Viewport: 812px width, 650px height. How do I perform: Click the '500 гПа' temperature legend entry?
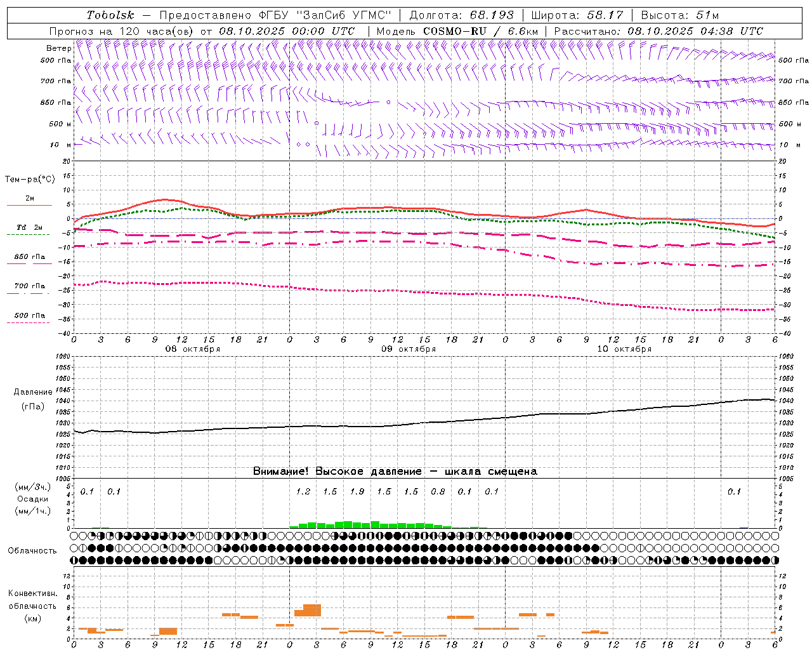[30, 315]
